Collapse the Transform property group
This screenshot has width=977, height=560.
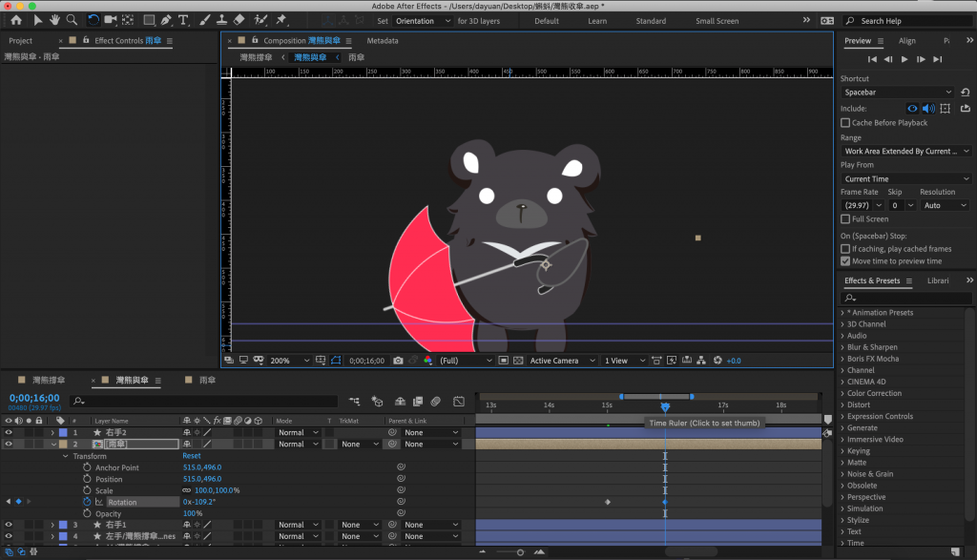(66, 456)
